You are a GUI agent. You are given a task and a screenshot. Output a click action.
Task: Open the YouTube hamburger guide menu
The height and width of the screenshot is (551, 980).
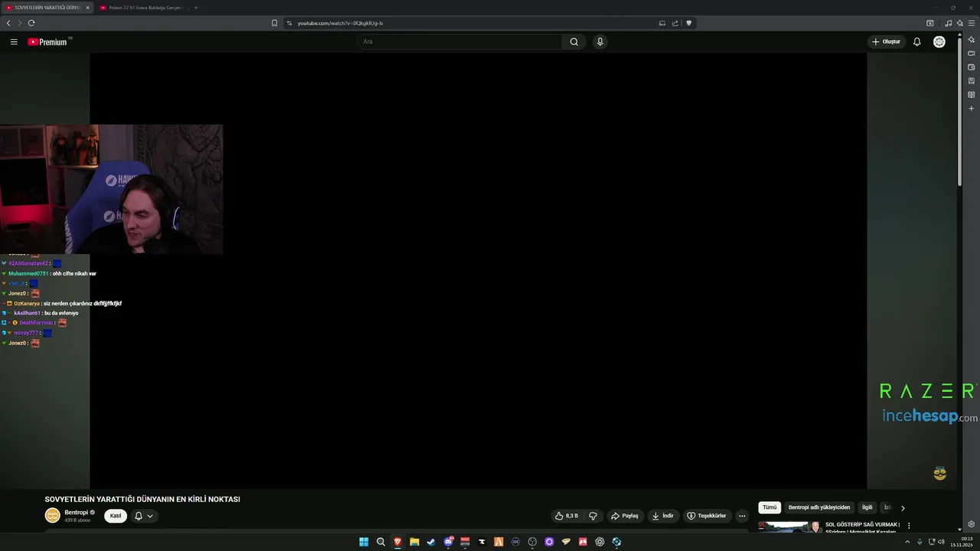(14, 41)
